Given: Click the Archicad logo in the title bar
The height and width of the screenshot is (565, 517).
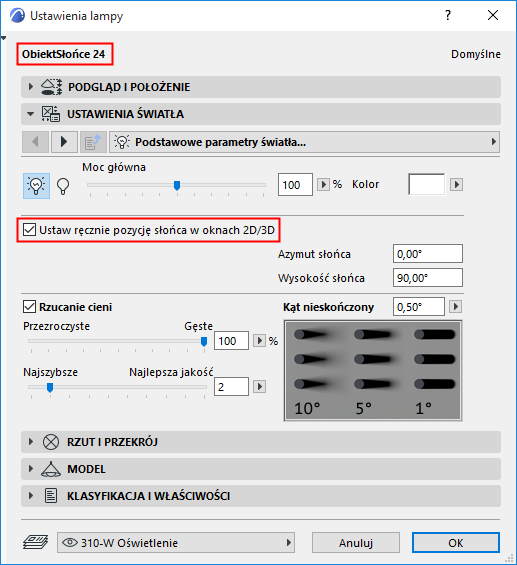Looking at the screenshot, I should (17, 15).
